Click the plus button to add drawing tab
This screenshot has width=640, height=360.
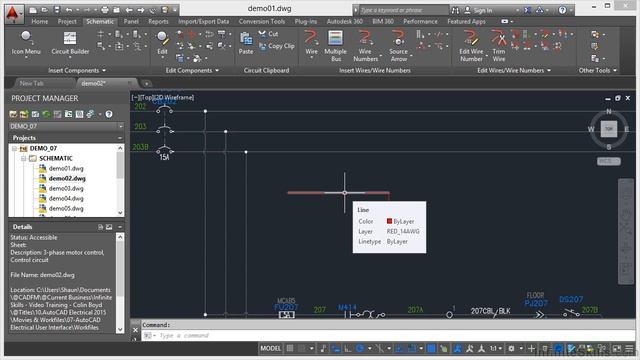146,84
